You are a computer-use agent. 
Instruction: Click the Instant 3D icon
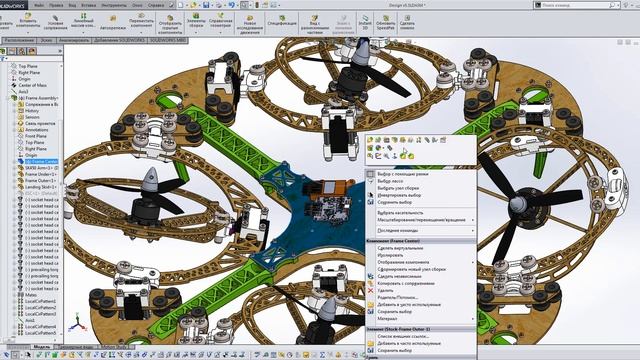point(365,18)
